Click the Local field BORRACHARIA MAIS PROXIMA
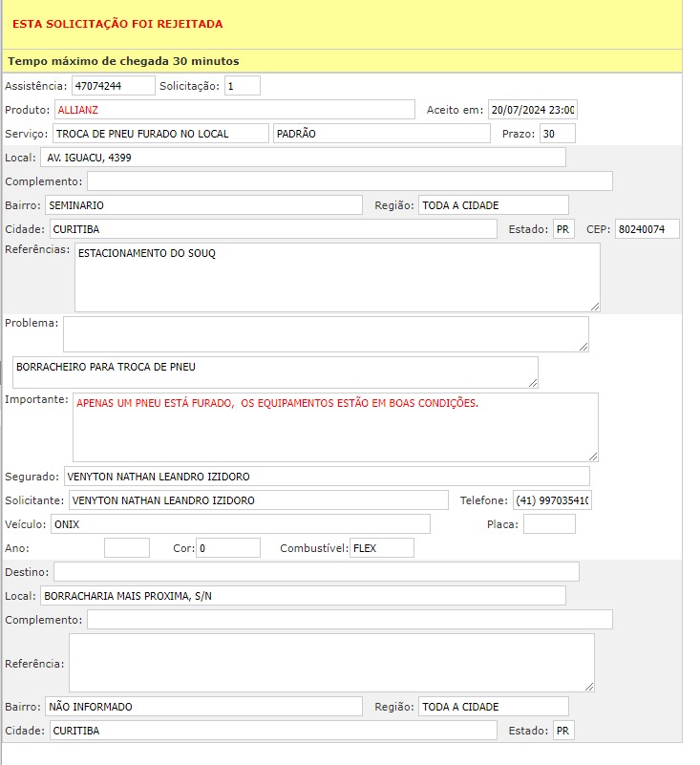 pos(303,596)
